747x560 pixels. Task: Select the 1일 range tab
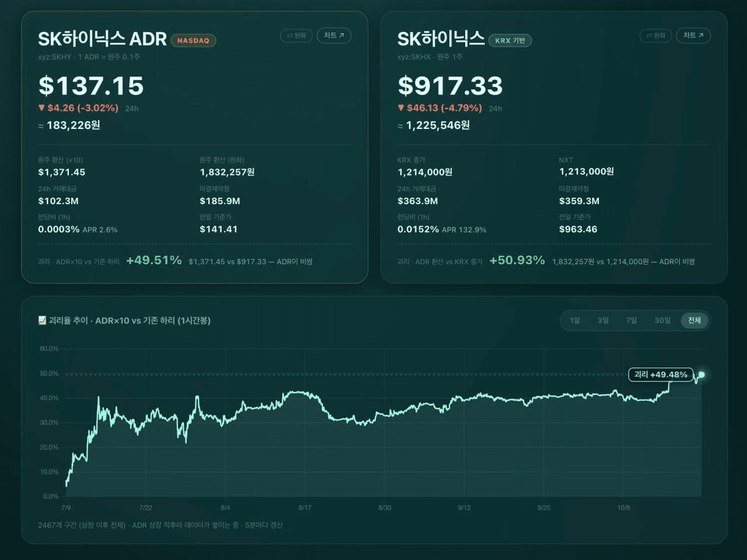pos(575,320)
